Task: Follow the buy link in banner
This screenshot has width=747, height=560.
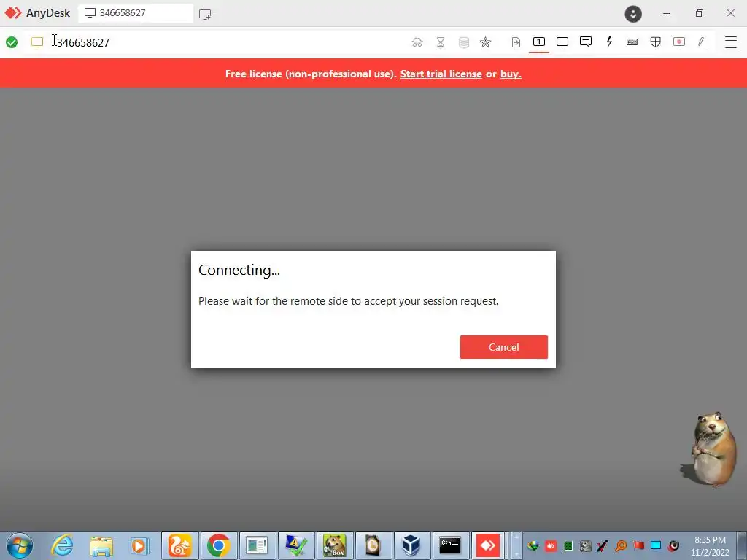Action: coord(511,74)
